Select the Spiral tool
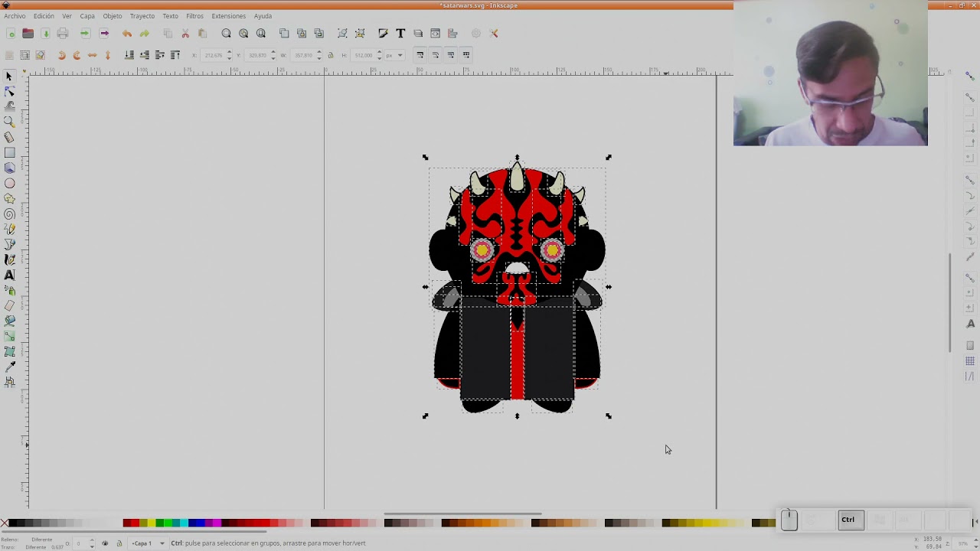This screenshot has height=551, width=980. 9,214
